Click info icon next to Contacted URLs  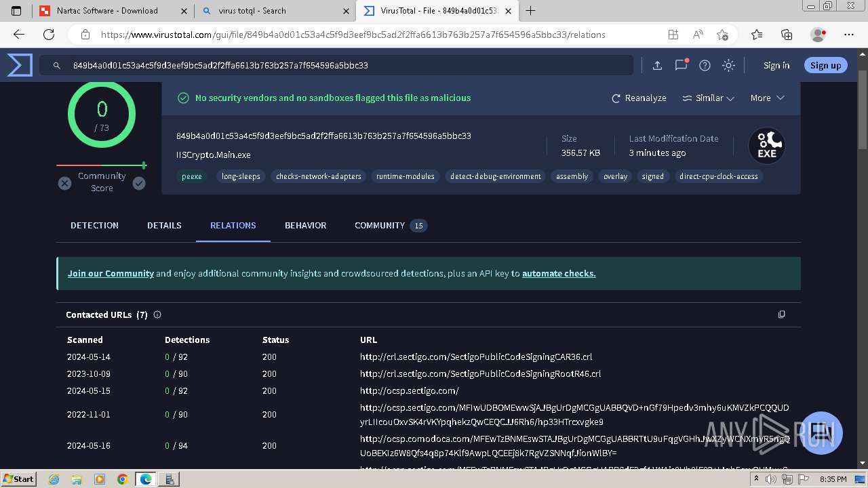pyautogui.click(x=157, y=314)
